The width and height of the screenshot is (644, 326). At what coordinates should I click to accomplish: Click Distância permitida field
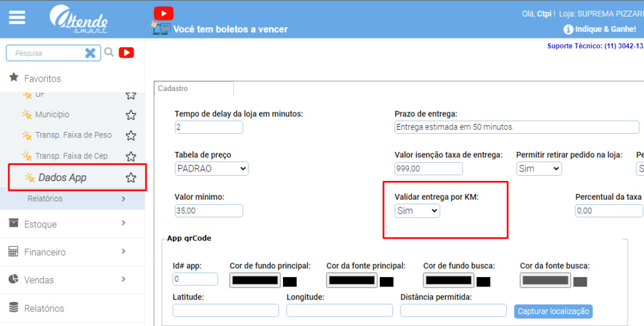(x=453, y=310)
